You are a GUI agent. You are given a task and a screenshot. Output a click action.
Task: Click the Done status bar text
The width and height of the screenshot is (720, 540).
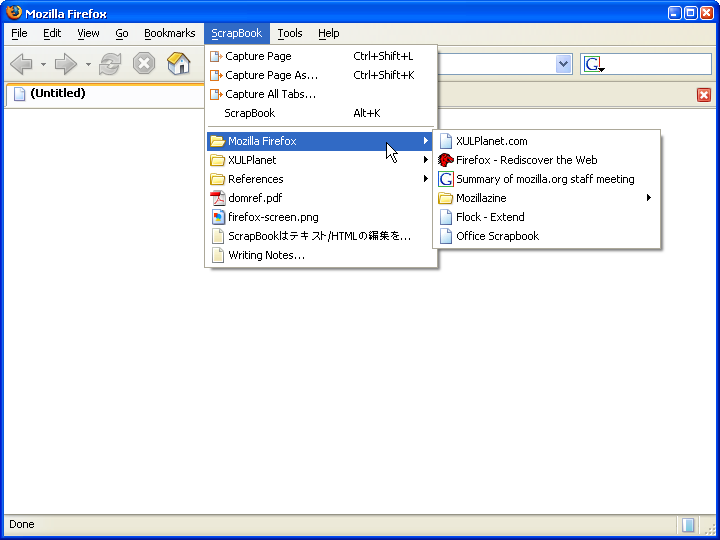pyautogui.click(x=22, y=524)
